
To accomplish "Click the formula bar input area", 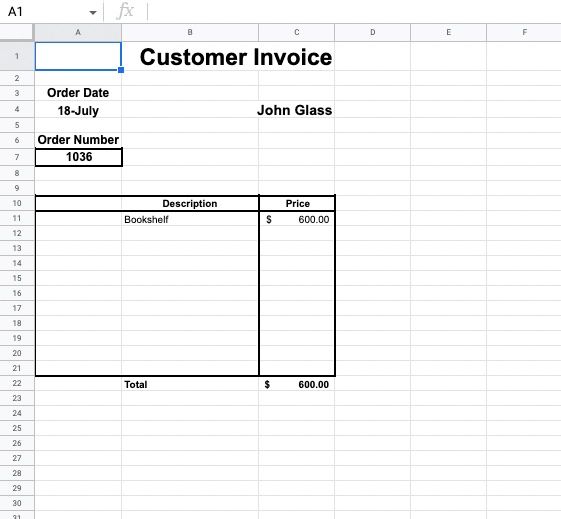I will point(354,11).
